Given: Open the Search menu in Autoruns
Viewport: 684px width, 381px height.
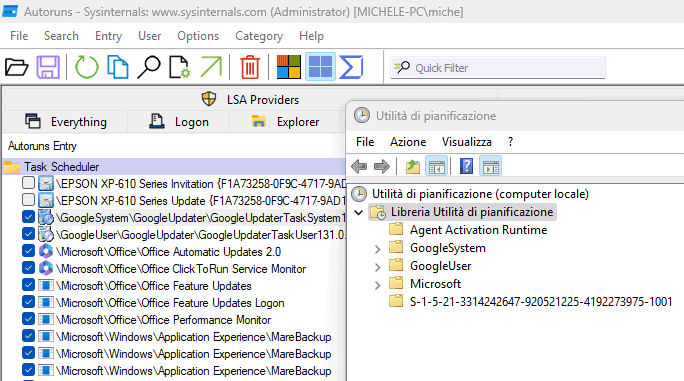Looking at the screenshot, I should pos(62,36).
